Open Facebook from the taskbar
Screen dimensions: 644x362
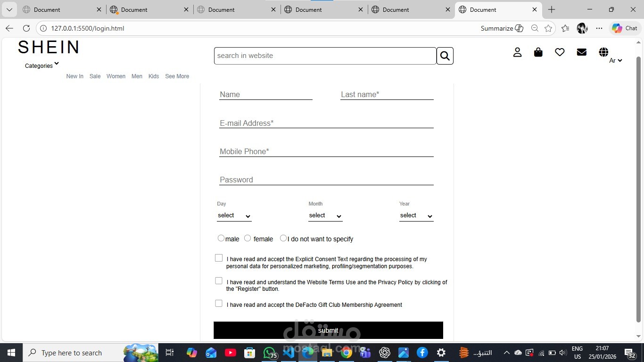422,353
